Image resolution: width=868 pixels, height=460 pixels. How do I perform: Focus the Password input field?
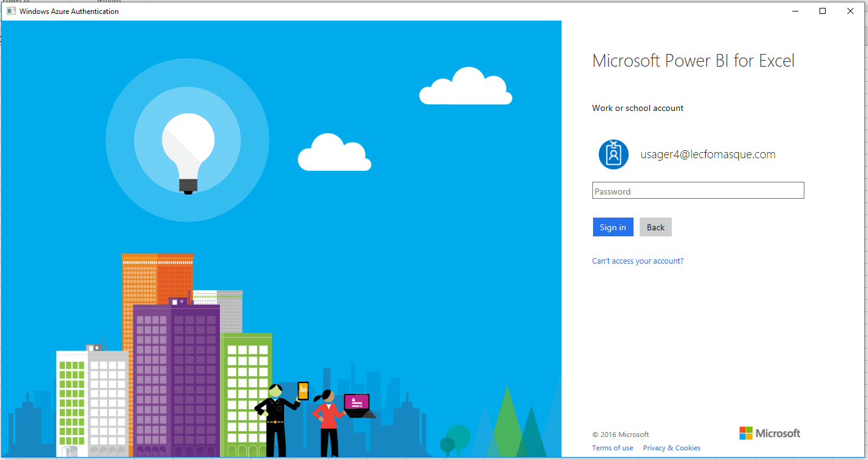point(698,191)
